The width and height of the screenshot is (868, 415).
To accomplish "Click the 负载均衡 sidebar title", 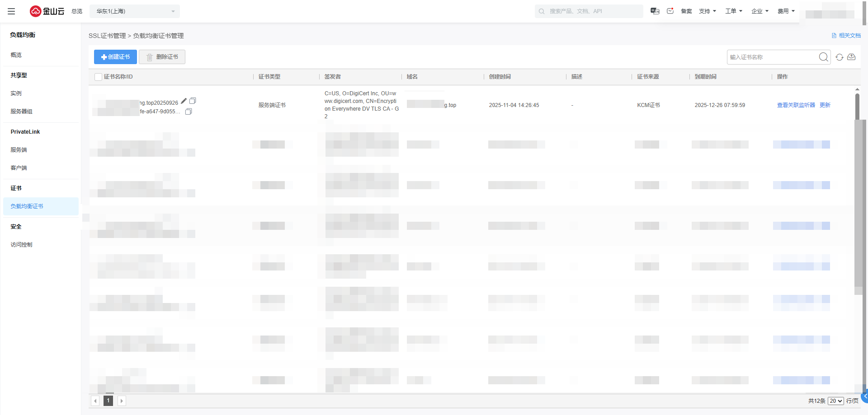I will 23,35.
